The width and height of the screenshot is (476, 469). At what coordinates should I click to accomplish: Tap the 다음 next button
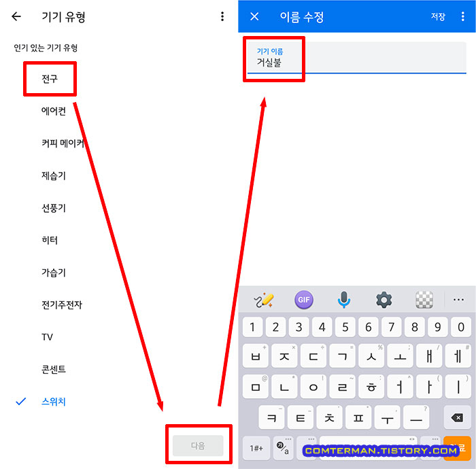pyautogui.click(x=198, y=445)
